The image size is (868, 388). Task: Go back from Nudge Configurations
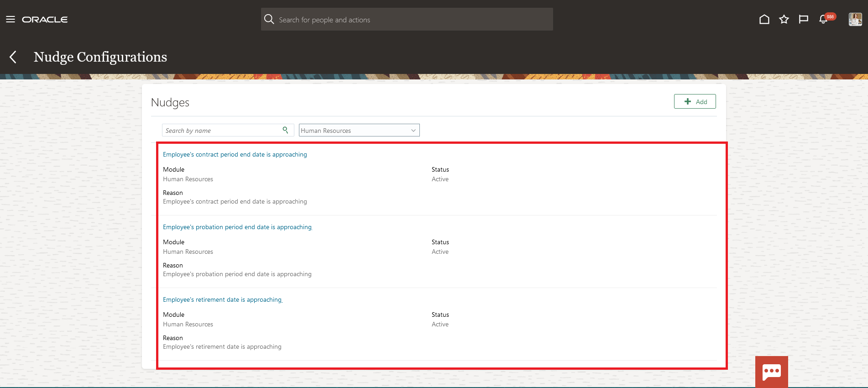click(x=13, y=57)
